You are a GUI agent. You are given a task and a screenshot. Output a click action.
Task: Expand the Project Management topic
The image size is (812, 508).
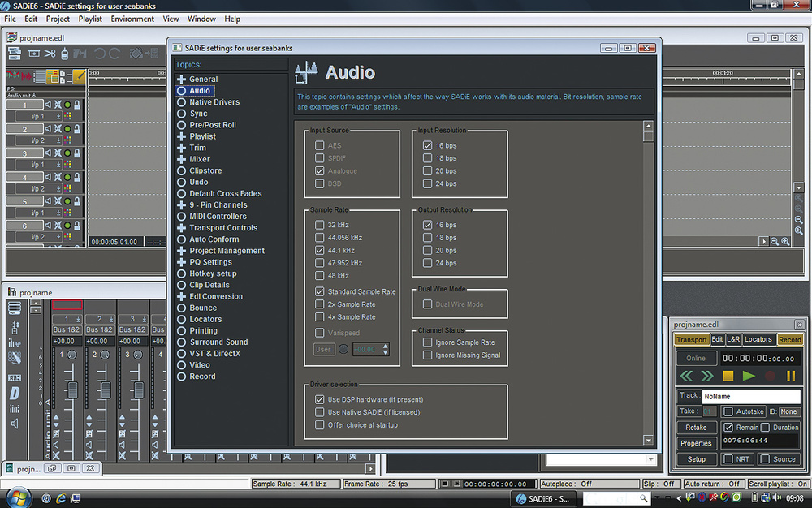[x=182, y=251]
